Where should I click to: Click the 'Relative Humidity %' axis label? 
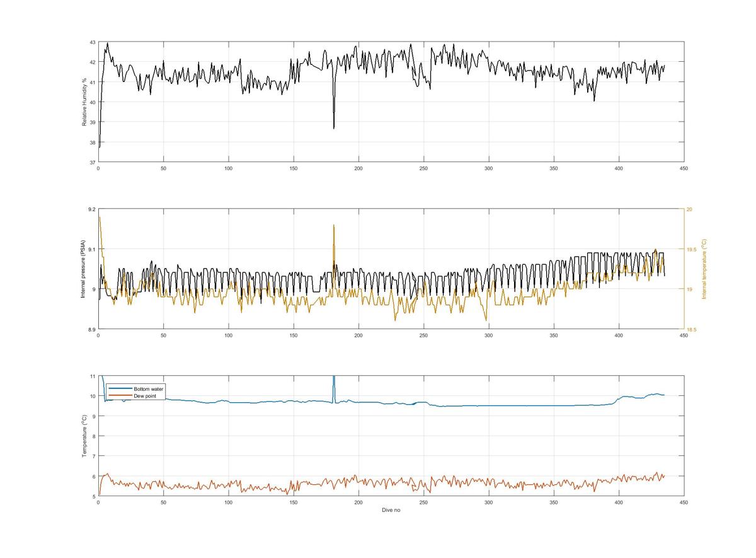(84, 102)
